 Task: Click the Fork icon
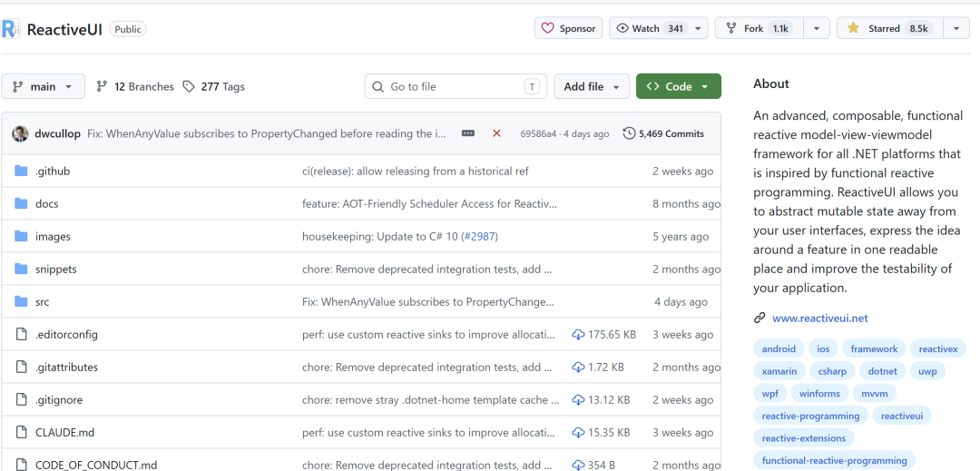[730, 29]
